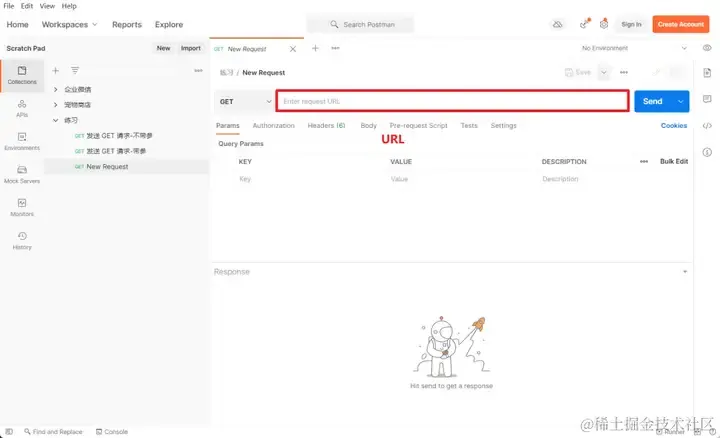Click the Search Postman box
720x438 pixels.
tap(360, 24)
